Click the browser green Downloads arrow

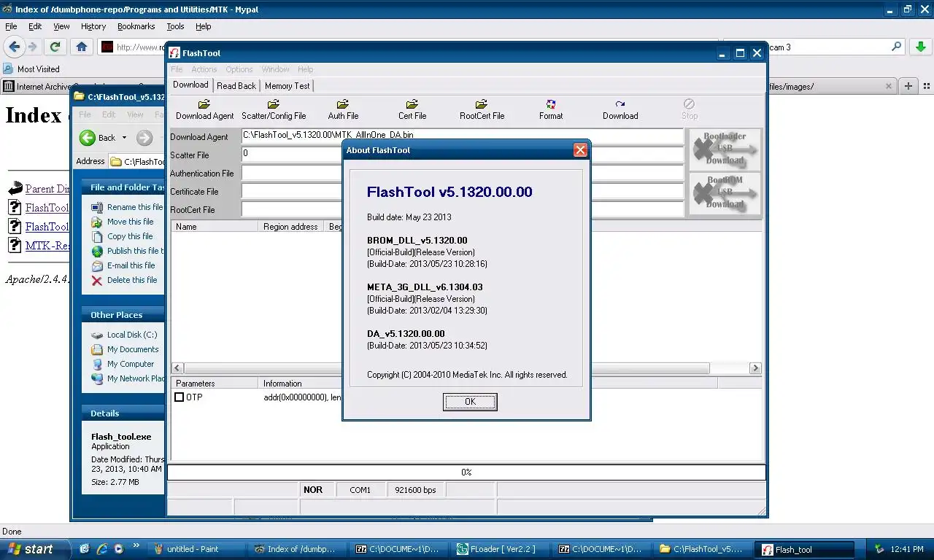pyautogui.click(x=919, y=47)
